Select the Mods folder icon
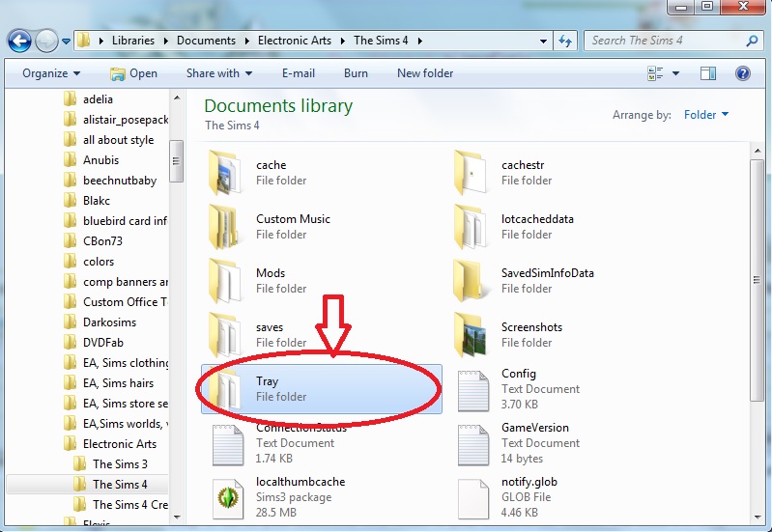This screenshot has height=532, width=772. 225,281
